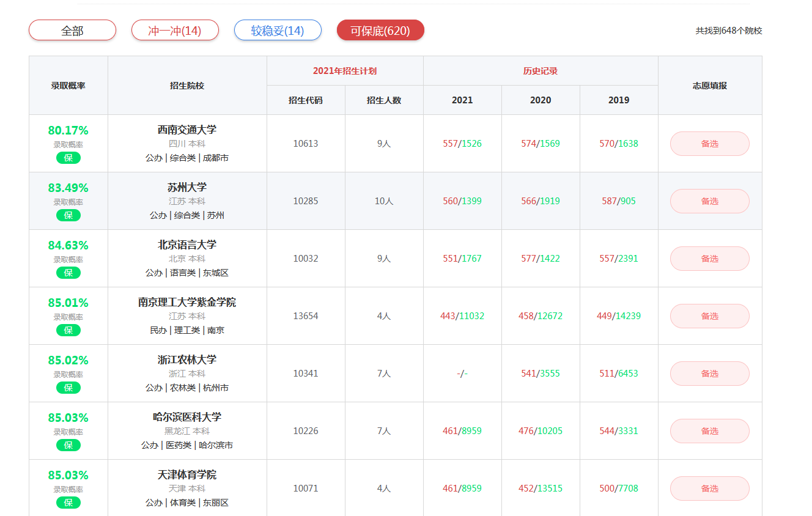Click enrollment code 10613
This screenshot has height=516, width=812.
tap(306, 144)
